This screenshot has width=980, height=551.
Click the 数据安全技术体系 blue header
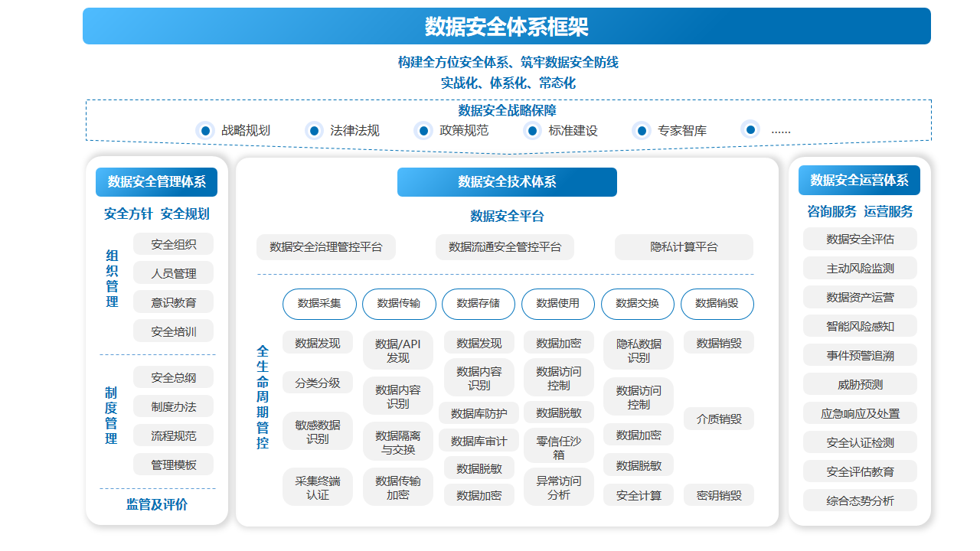pyautogui.click(x=507, y=182)
